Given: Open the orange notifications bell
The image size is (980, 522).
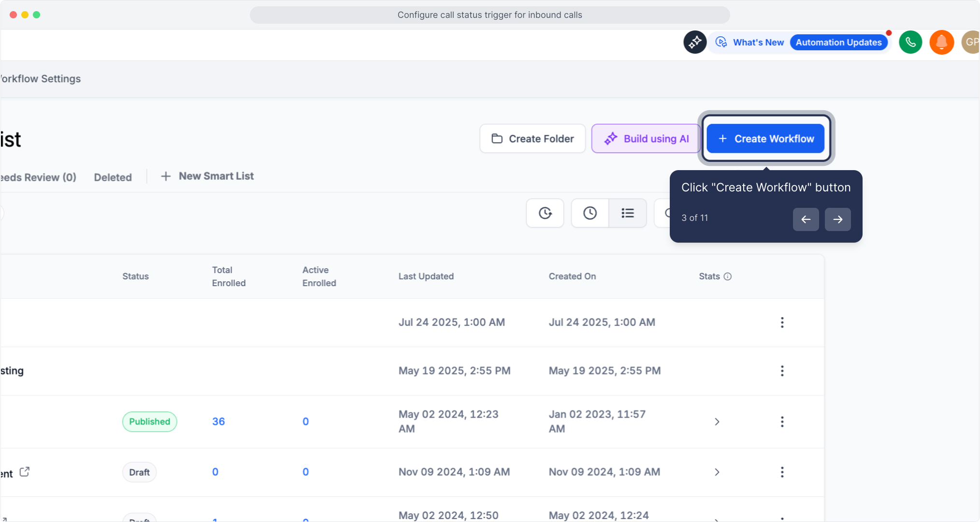Looking at the screenshot, I should pos(941,43).
